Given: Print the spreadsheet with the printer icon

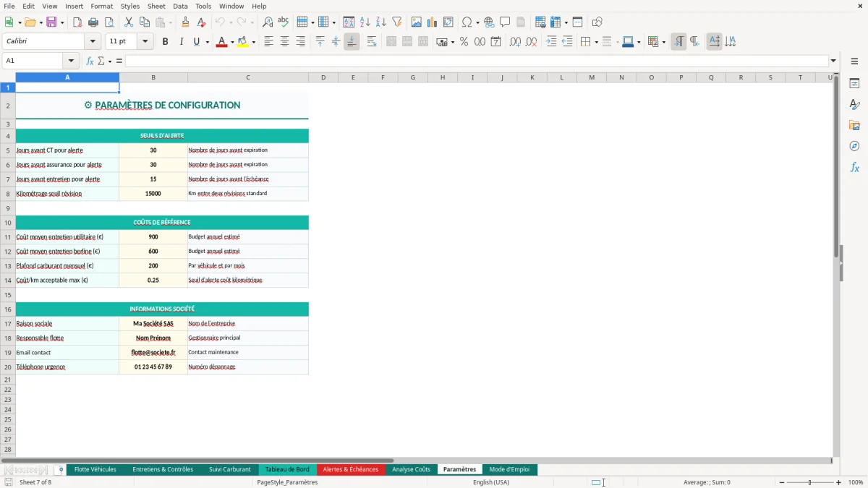Looking at the screenshot, I should point(93,22).
